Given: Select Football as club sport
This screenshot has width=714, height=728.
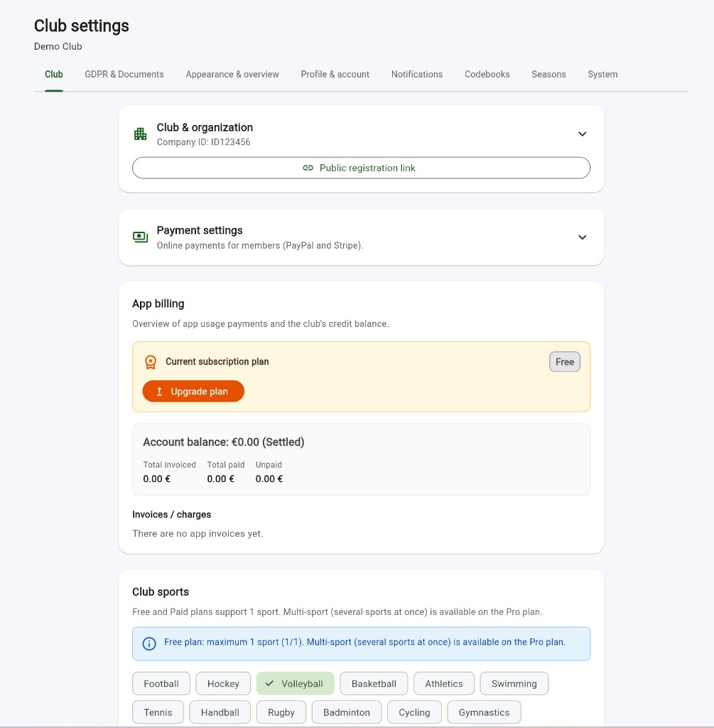Looking at the screenshot, I should 161,683.
